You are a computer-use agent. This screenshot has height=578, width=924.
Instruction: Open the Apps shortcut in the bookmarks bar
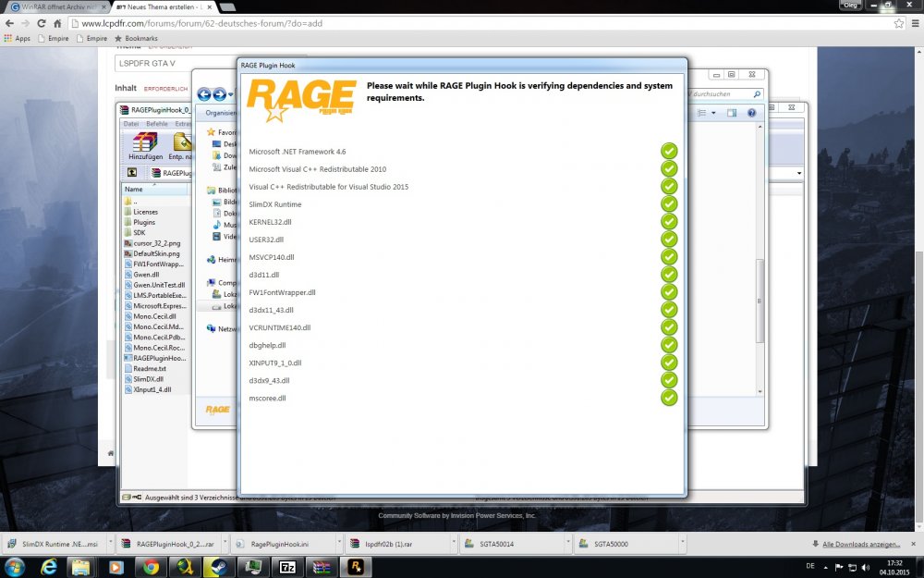(17, 38)
